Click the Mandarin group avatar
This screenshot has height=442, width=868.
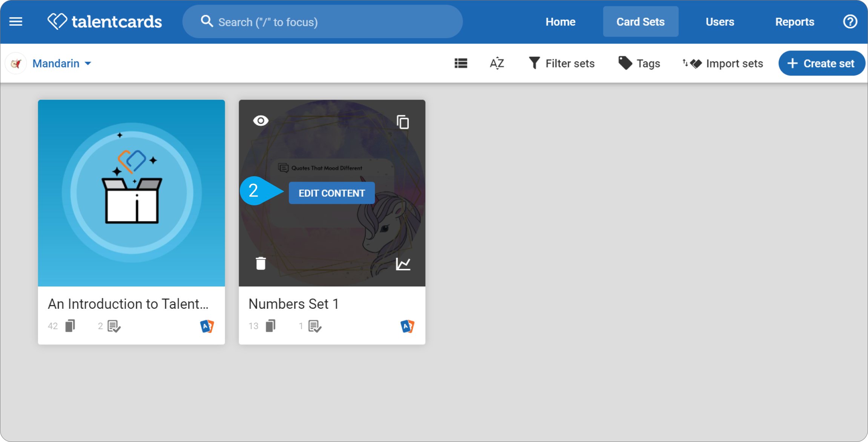click(x=16, y=63)
